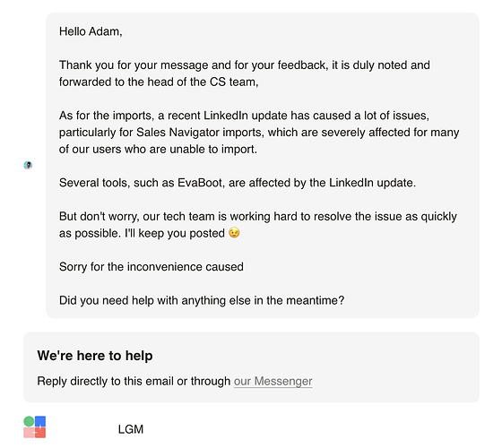Click 'Sorry for the inconvenience caused' line
The height and width of the screenshot is (448, 502).
click(x=151, y=267)
